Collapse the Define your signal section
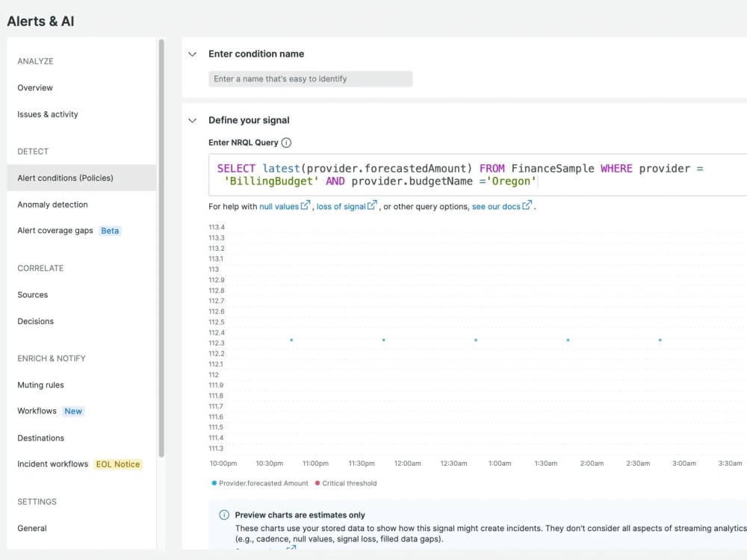747x560 pixels. pyautogui.click(x=193, y=120)
